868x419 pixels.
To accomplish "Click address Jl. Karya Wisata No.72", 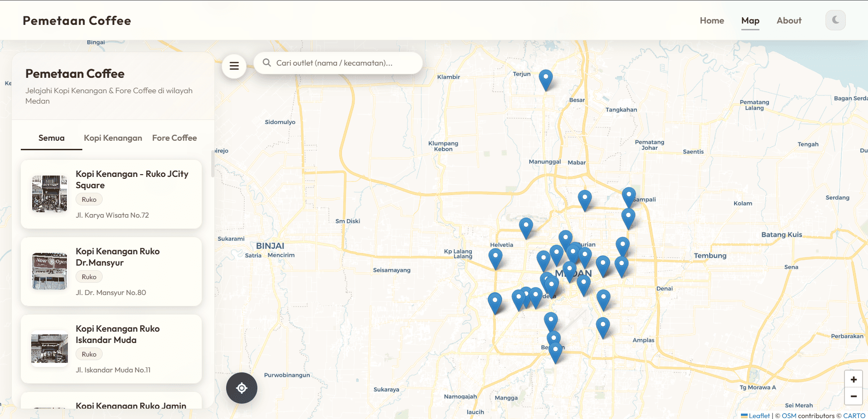I will click(x=112, y=215).
